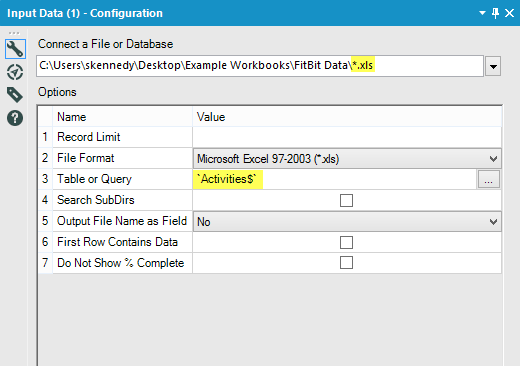520x366 pixels.
Task: Select the First Row Contains Data label
Action: tap(117, 242)
